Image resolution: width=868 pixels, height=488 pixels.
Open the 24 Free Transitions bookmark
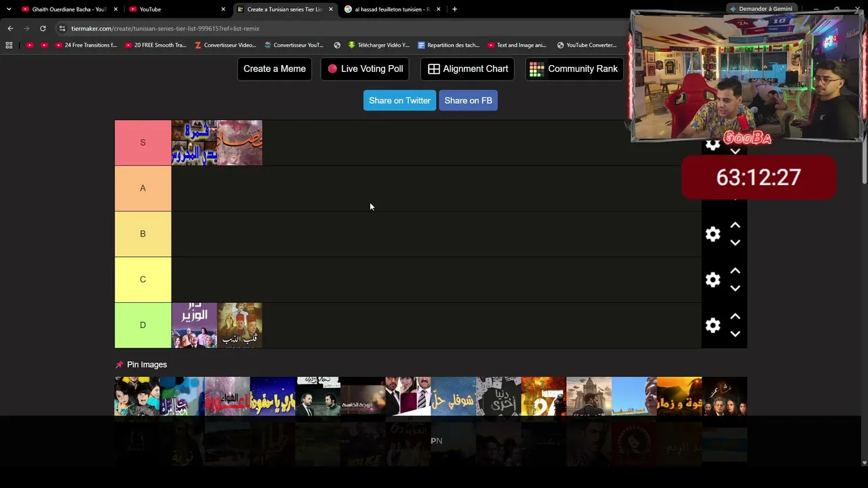tap(86, 45)
